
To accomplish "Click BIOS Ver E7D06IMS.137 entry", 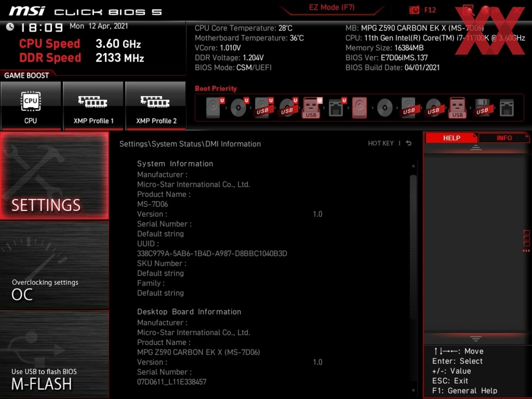I will [386, 58].
